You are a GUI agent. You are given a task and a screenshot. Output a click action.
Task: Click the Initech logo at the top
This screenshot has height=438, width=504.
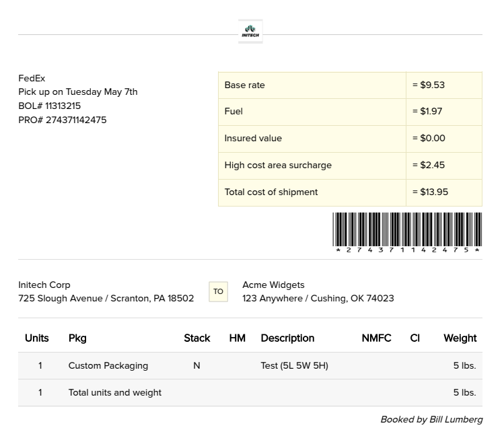point(250,32)
